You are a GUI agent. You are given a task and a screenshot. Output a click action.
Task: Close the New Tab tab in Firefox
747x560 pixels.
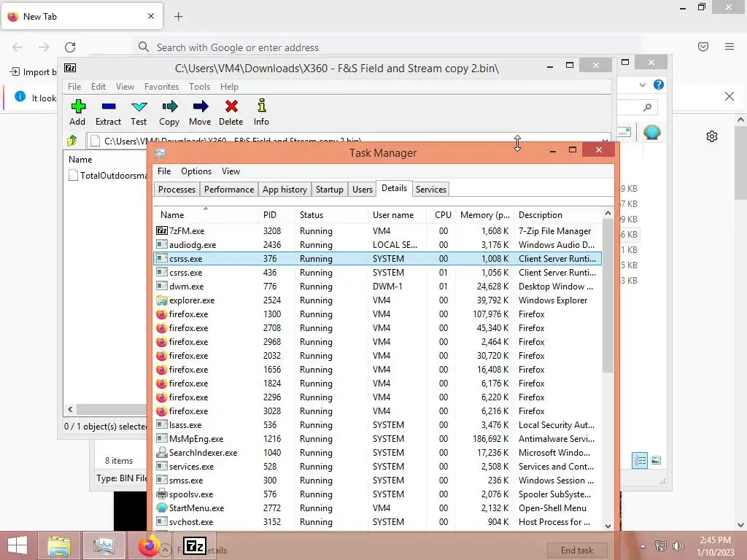pyautogui.click(x=151, y=16)
